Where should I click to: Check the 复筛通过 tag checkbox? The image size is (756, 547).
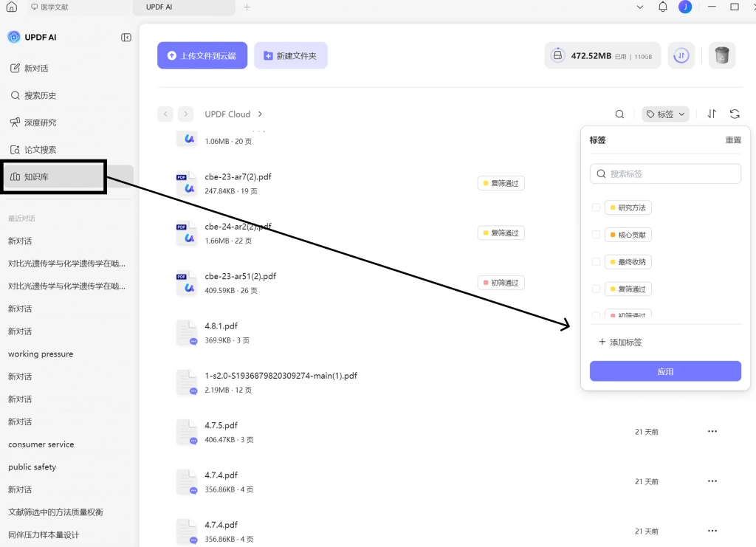(596, 289)
